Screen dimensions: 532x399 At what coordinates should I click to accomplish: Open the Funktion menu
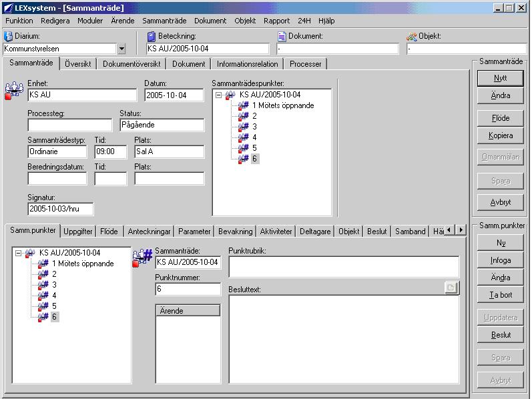tap(19, 21)
